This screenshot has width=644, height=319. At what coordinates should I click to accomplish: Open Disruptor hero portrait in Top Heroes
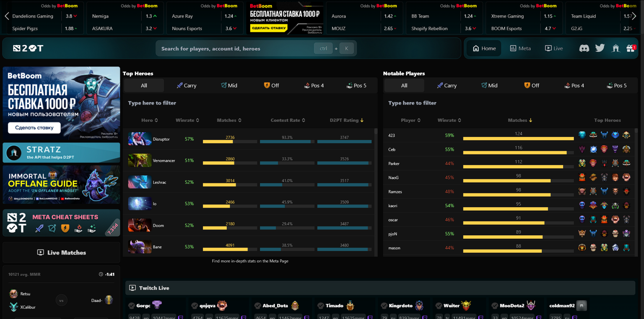[140, 139]
